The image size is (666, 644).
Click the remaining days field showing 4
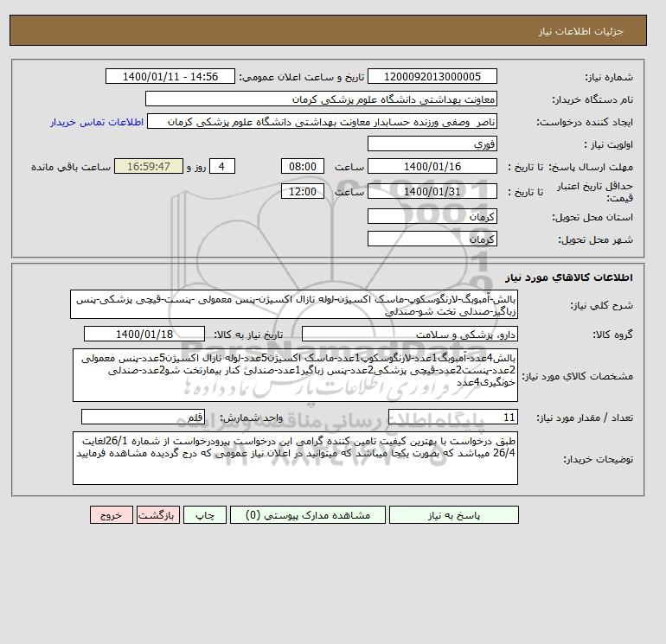tap(222, 166)
